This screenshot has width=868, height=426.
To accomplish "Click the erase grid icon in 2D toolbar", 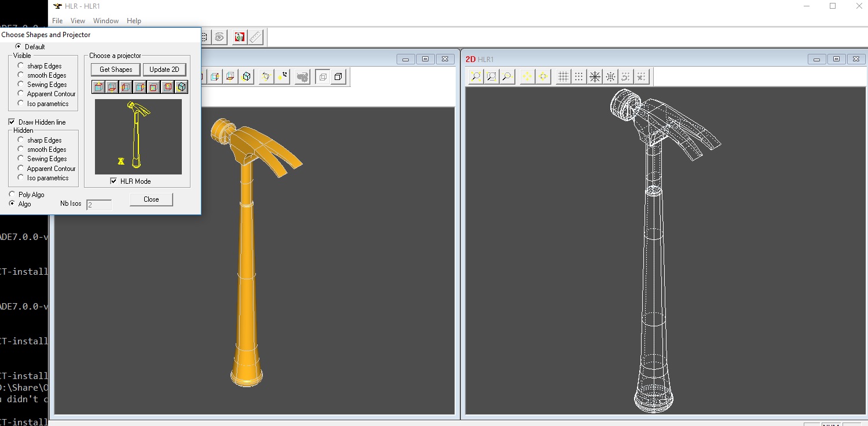I will click(641, 77).
